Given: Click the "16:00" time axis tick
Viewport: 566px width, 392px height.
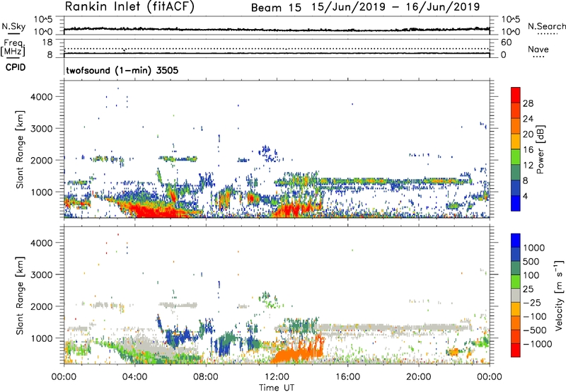Looking at the screenshot, I should click(347, 377).
